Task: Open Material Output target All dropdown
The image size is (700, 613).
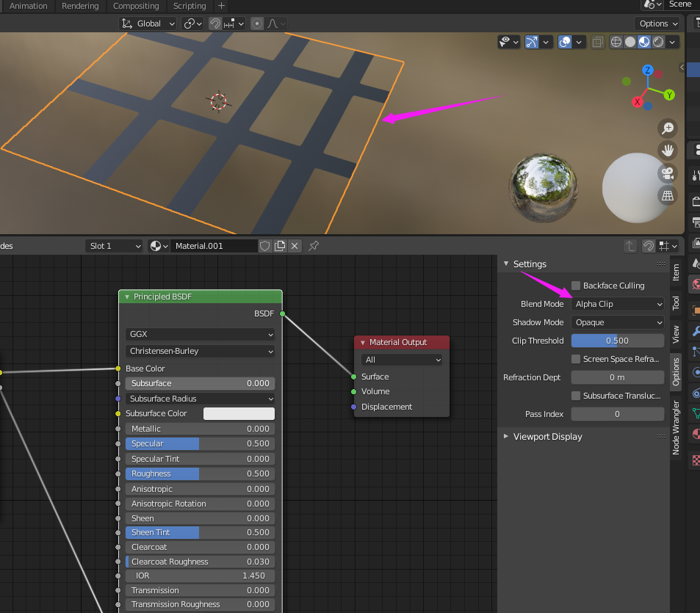Action: click(x=402, y=360)
